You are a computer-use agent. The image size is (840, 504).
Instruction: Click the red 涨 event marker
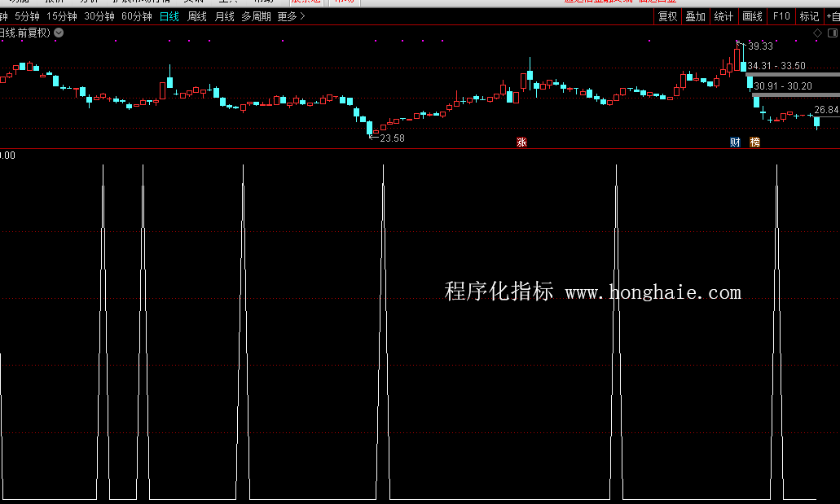point(521,142)
